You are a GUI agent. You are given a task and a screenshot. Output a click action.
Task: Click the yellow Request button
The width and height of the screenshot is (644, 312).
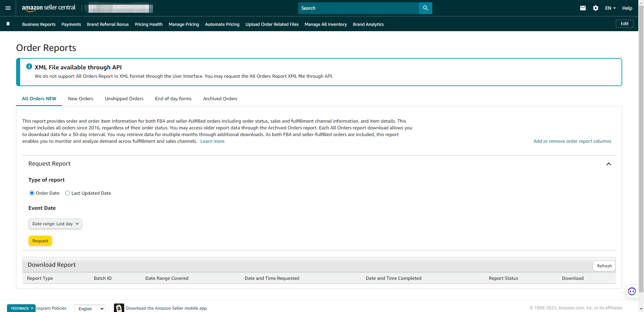point(40,241)
